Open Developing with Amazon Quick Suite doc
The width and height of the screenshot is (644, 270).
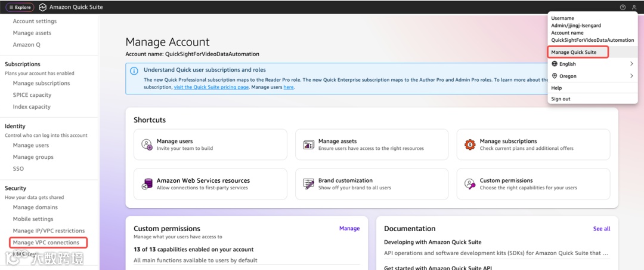tap(432, 242)
